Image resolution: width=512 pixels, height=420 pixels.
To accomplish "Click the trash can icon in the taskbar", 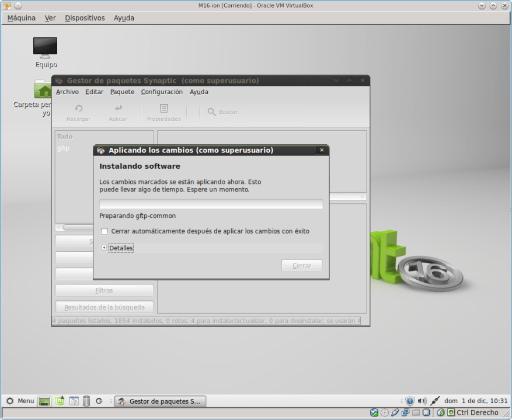I will click(x=86, y=401).
